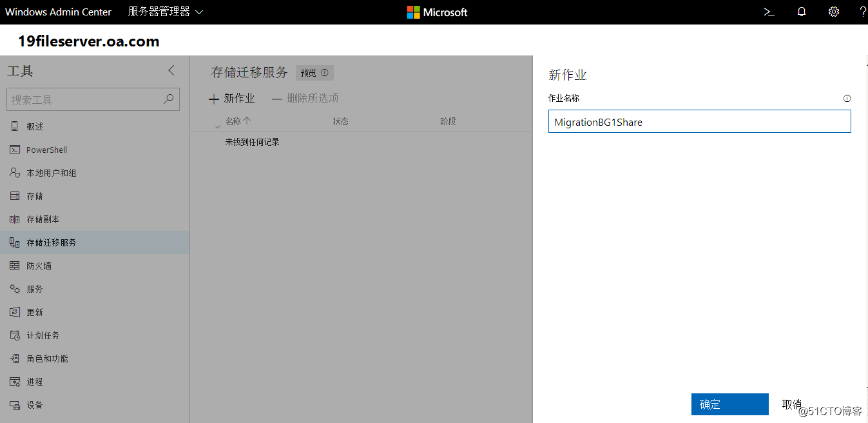
Task: Click the preview (预览) info badge
Action: point(314,73)
